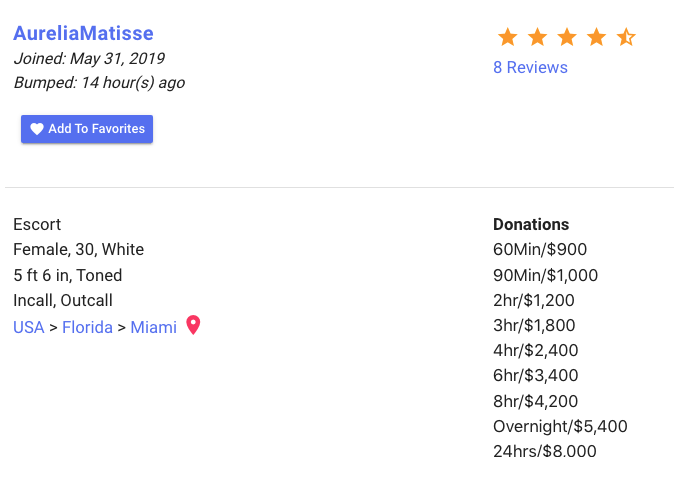Open the AureliaMatisse profile name link
674x478 pixels.
[x=83, y=34]
